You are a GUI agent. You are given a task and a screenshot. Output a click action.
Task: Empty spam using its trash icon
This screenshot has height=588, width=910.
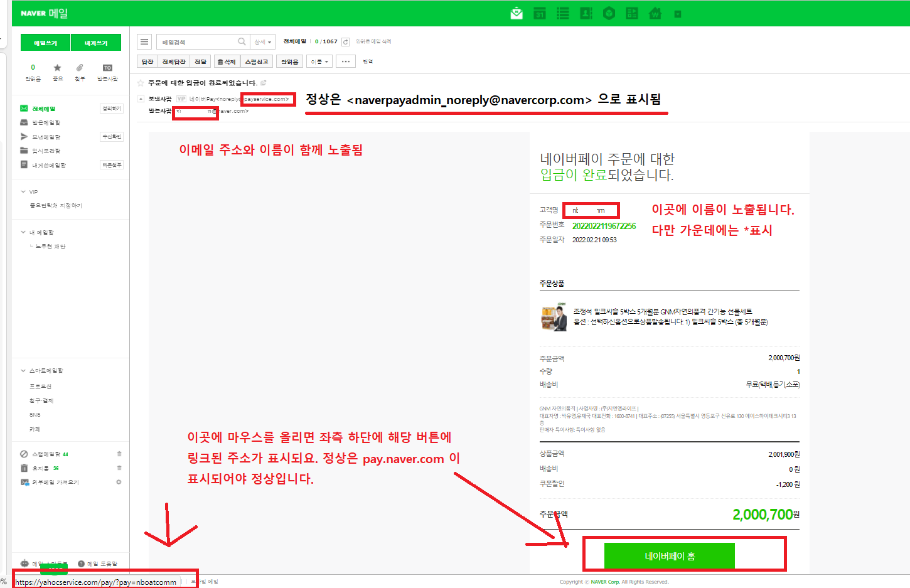pos(119,454)
